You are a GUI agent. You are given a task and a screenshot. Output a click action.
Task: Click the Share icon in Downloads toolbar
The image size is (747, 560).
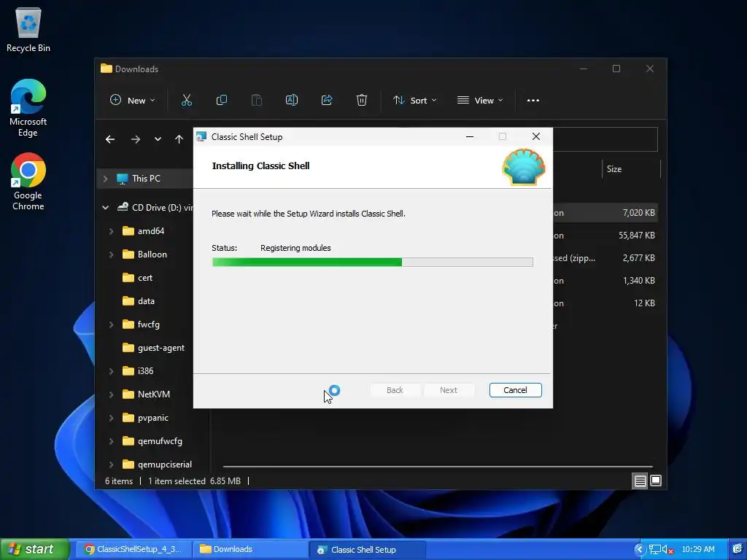(x=327, y=100)
